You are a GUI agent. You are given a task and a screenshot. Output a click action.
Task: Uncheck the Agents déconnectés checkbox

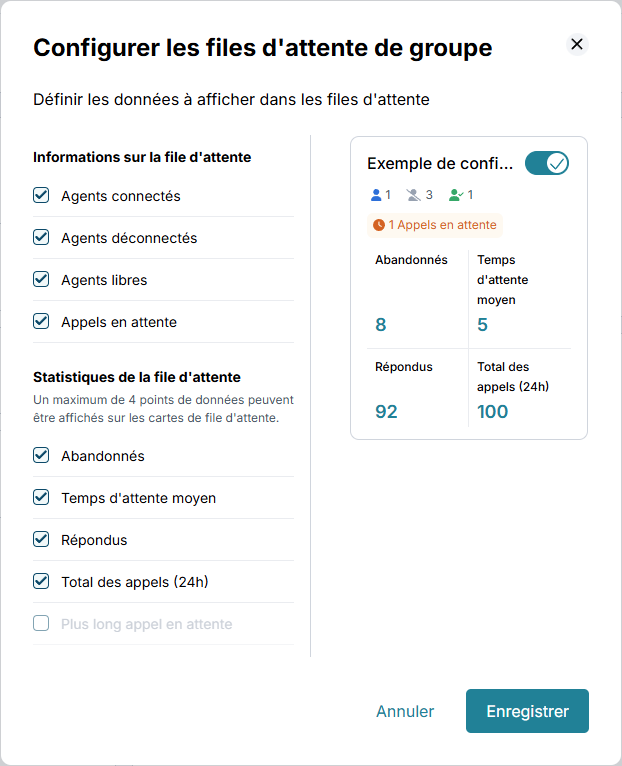point(41,238)
